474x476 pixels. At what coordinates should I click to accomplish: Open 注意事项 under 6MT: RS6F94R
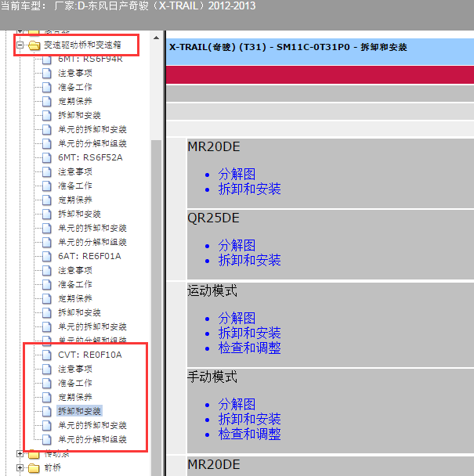coord(75,73)
